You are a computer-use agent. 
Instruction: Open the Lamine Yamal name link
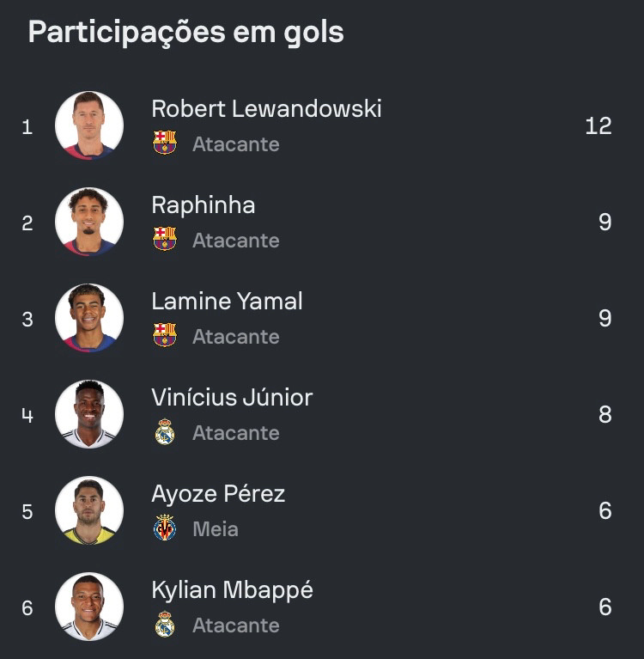tap(227, 302)
